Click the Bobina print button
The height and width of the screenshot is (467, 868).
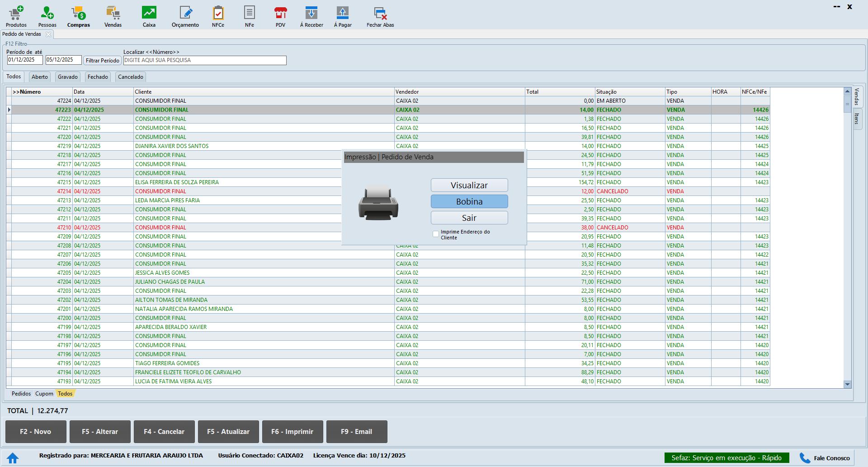469,201
